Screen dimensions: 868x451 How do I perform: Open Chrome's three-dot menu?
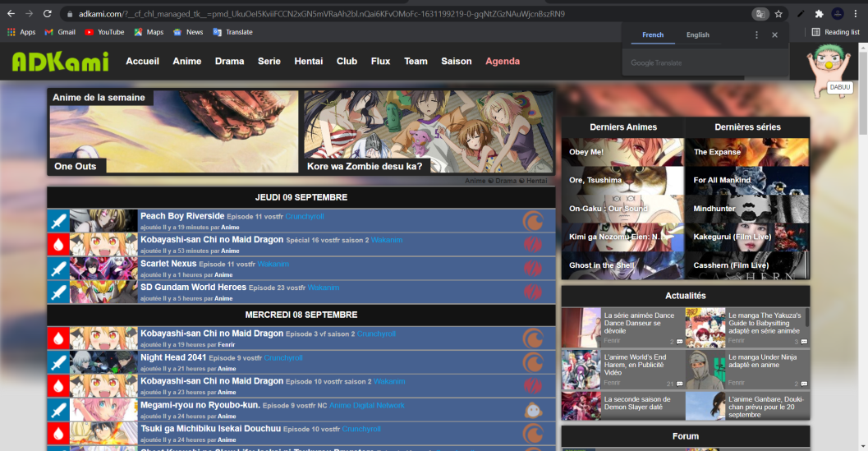point(855,14)
